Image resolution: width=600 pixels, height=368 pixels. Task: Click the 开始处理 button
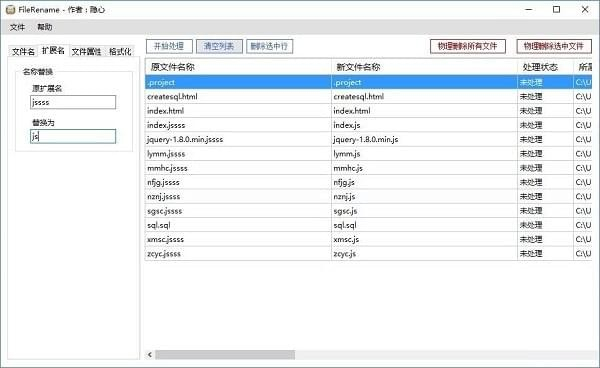[x=169, y=46]
